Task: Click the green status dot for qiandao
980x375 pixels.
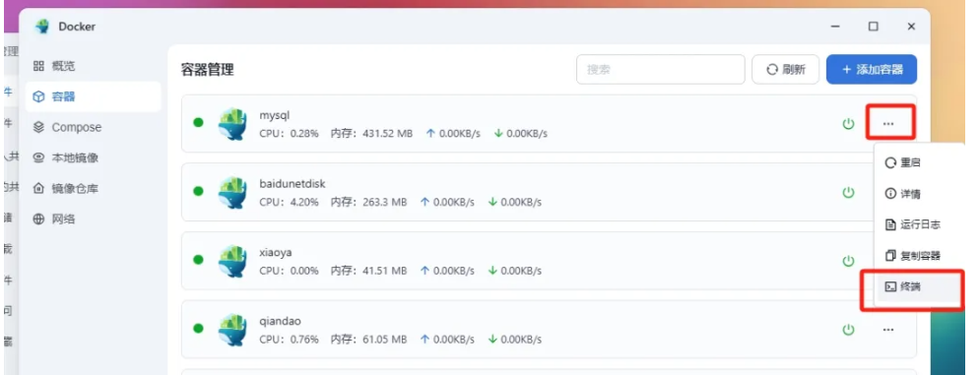Action: pyautogui.click(x=198, y=328)
